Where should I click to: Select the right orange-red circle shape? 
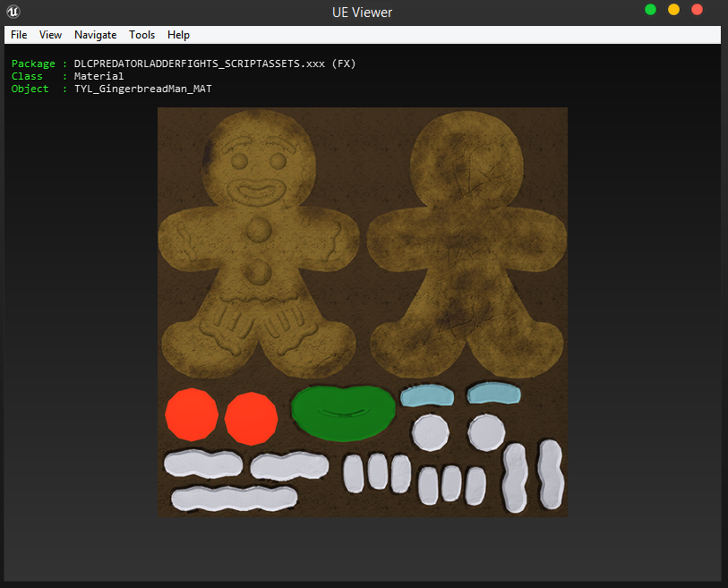click(x=251, y=418)
